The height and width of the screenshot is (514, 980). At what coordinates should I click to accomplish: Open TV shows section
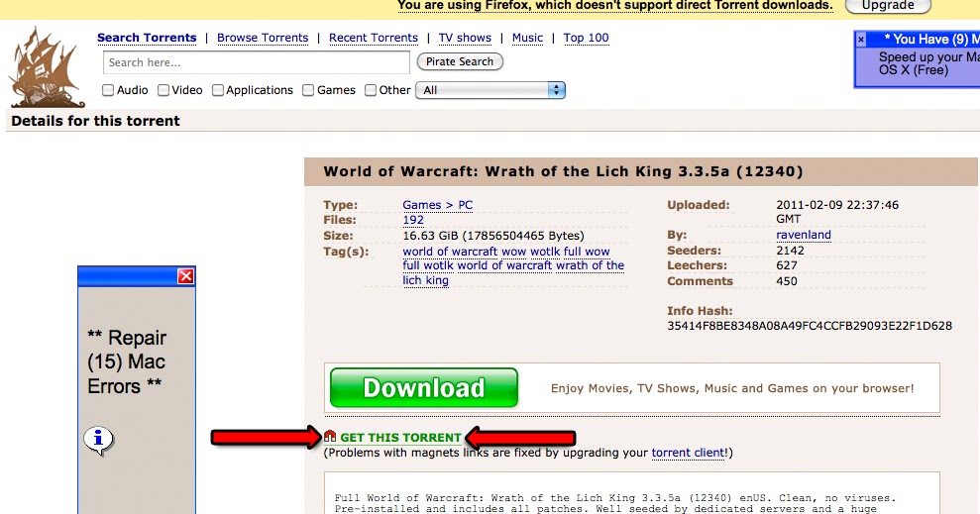click(x=465, y=38)
